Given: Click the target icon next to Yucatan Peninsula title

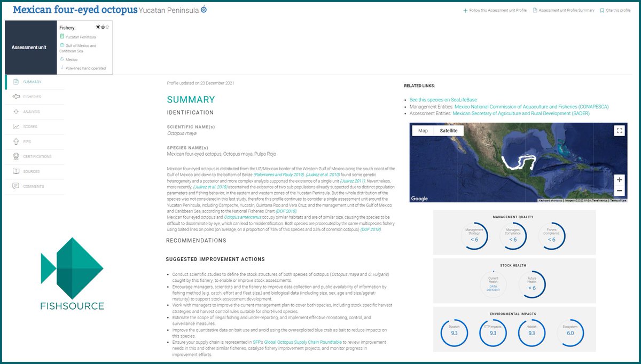Looking at the screenshot, I should (204, 10).
